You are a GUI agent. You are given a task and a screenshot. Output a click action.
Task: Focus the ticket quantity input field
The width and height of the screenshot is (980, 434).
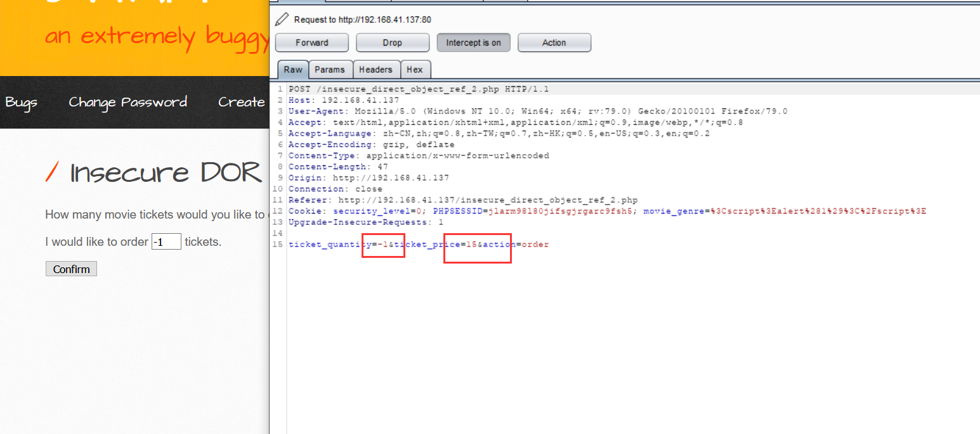[166, 242]
